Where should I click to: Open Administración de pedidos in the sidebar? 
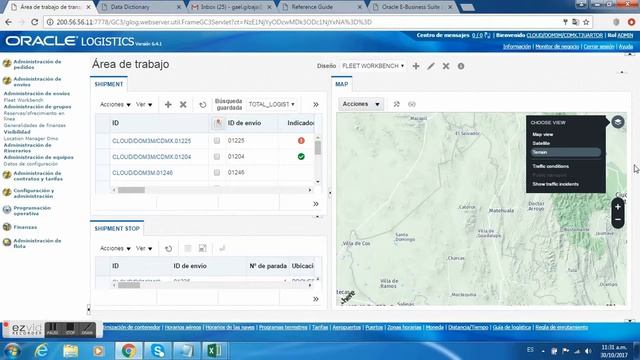[37, 64]
